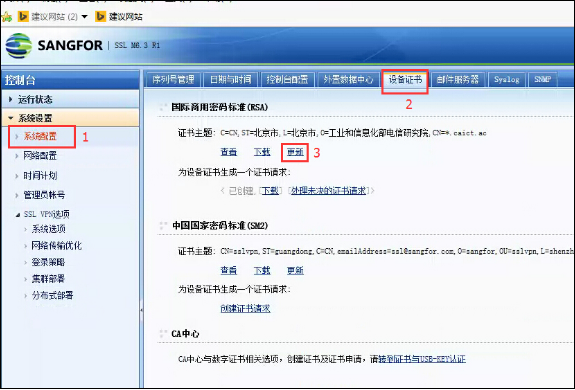
Task: Click 更新 link for the SM2 certificate
Action: (295, 271)
